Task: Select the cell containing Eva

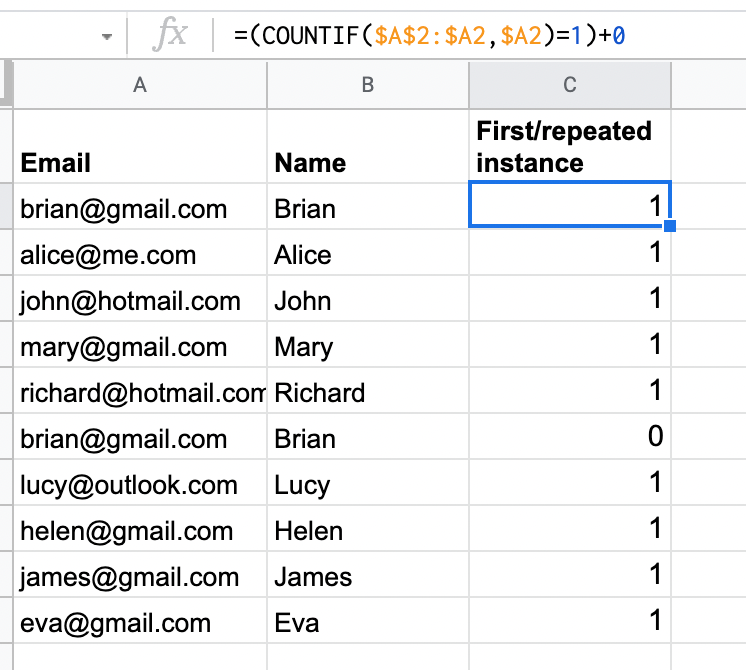Action: click(368, 621)
